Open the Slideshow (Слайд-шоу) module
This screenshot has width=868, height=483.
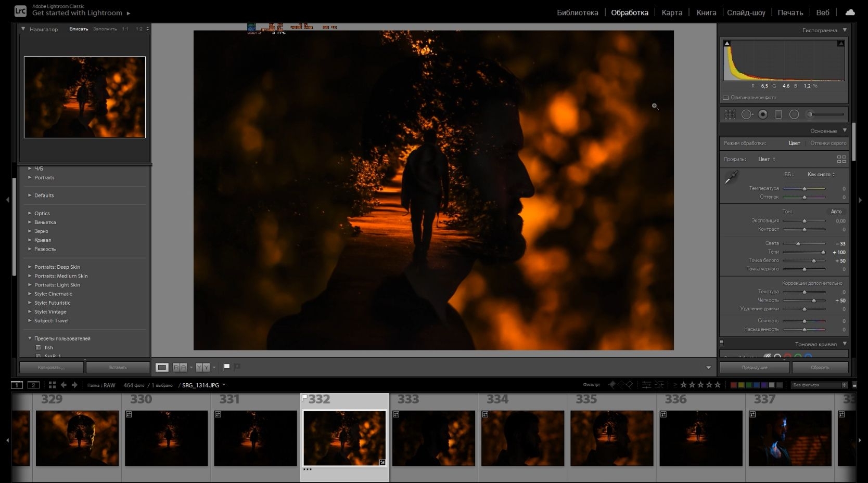pos(746,12)
